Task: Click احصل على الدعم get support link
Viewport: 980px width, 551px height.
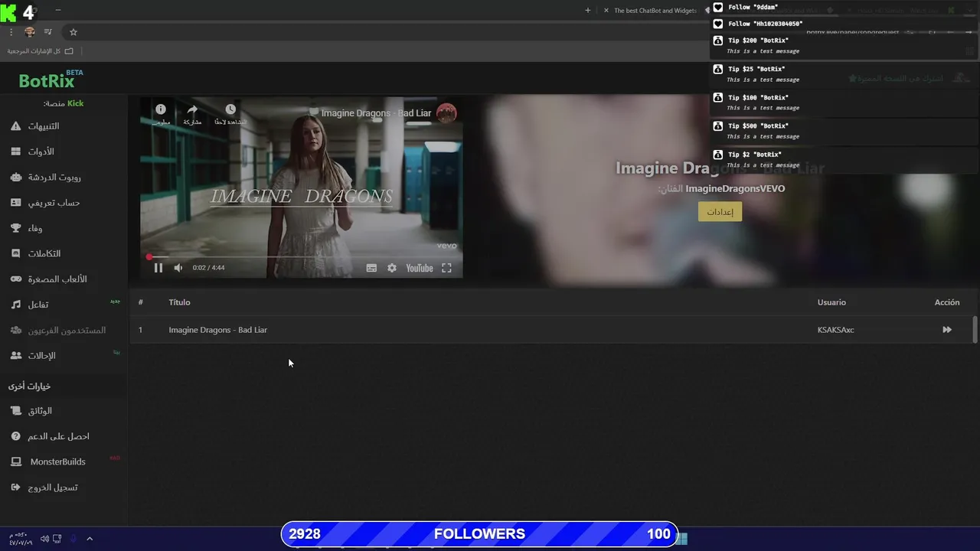Action: coord(59,436)
